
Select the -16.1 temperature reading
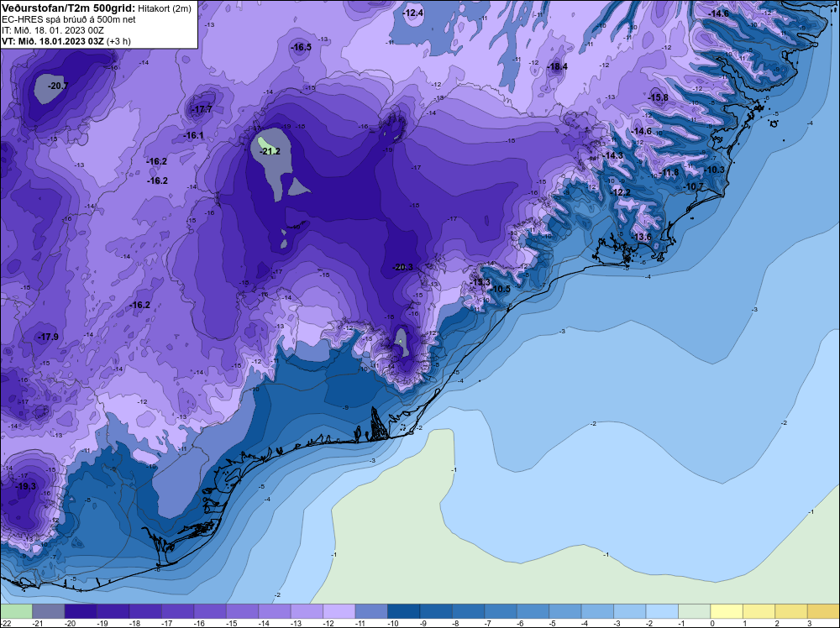(193, 135)
